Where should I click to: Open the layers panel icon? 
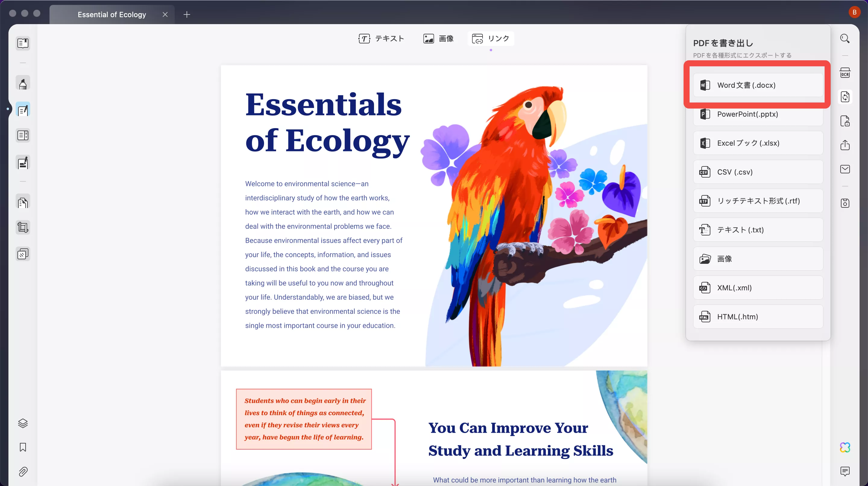point(23,423)
